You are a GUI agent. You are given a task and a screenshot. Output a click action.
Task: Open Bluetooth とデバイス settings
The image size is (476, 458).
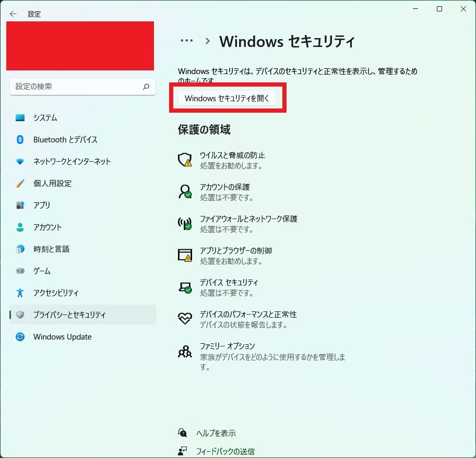(83, 139)
